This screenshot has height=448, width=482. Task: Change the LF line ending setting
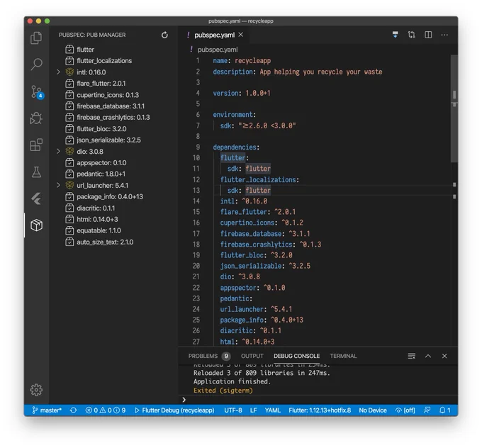pyautogui.click(x=253, y=410)
